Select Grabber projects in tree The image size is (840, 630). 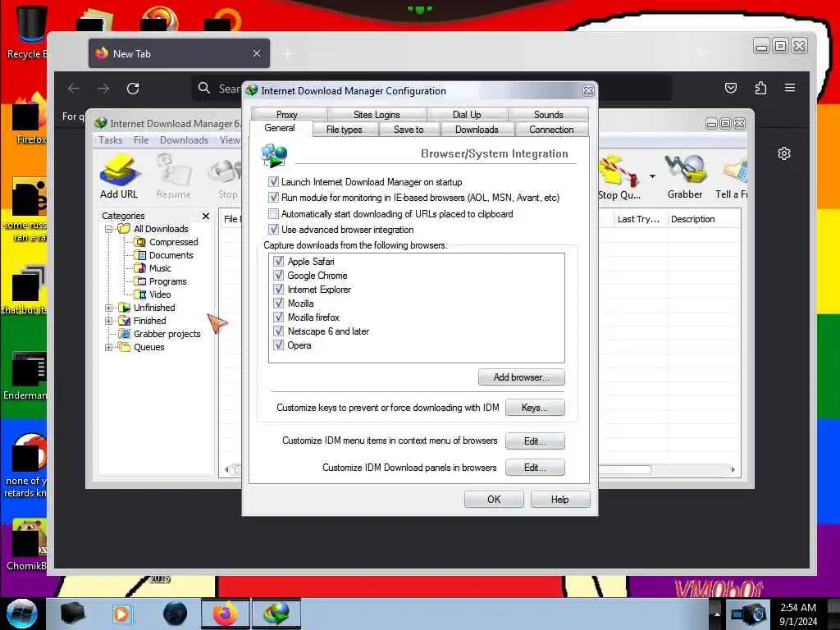click(167, 334)
